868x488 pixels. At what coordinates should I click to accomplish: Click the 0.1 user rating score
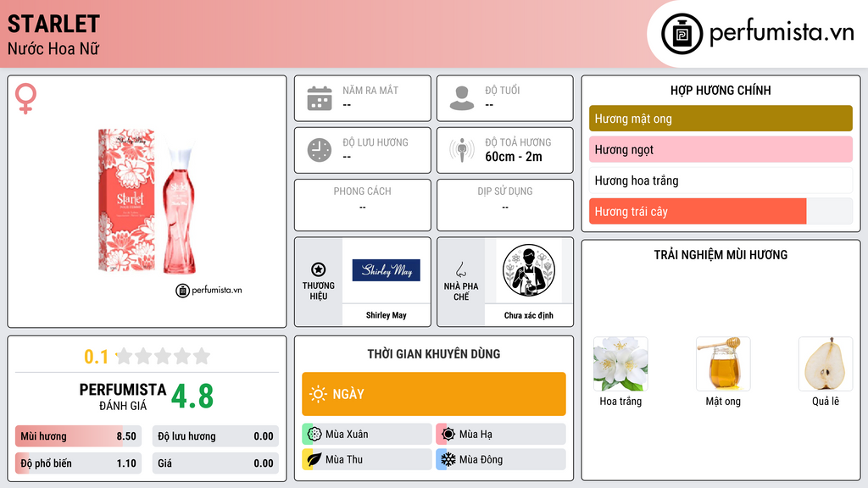(x=96, y=357)
